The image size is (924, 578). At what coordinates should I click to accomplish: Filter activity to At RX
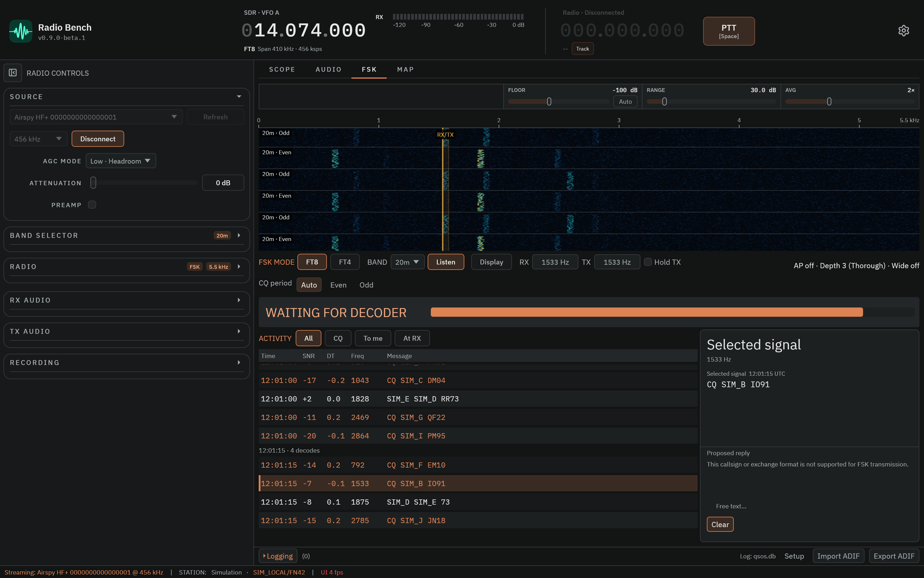412,338
